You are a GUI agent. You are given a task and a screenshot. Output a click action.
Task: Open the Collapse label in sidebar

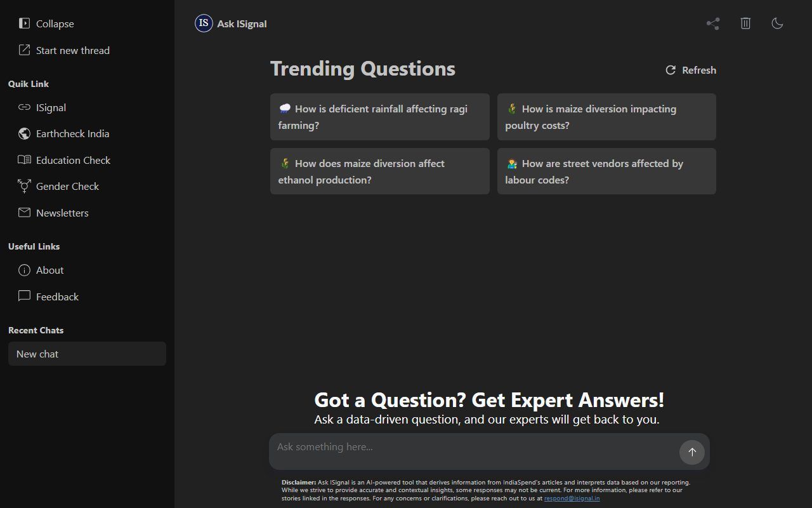(55, 23)
